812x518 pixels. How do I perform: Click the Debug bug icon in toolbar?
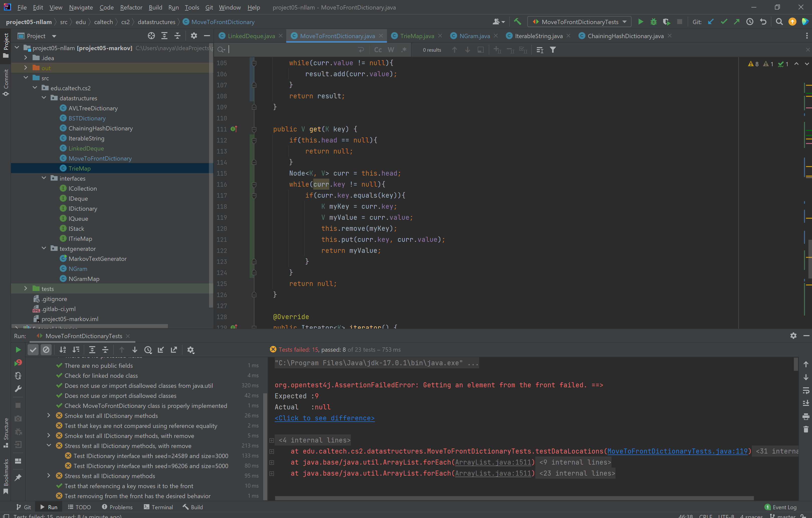tap(653, 22)
